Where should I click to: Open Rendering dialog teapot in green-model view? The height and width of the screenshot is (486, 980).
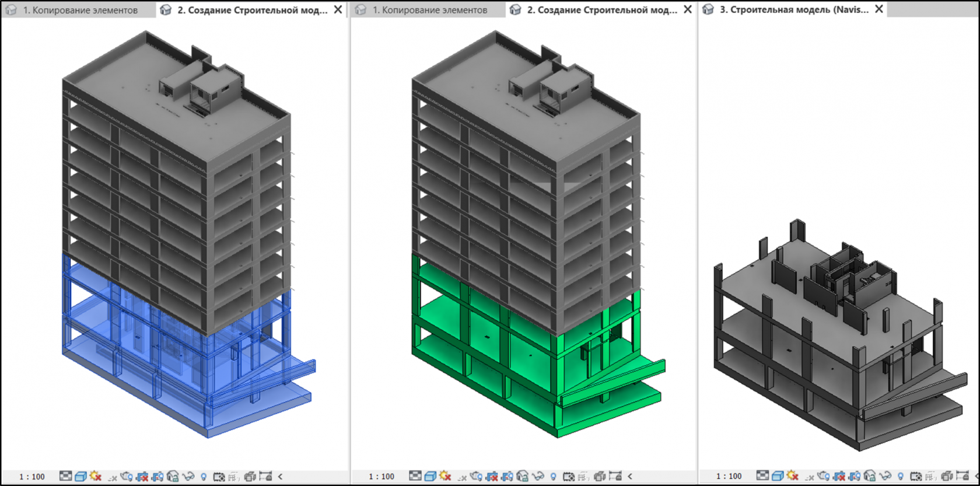(x=476, y=476)
